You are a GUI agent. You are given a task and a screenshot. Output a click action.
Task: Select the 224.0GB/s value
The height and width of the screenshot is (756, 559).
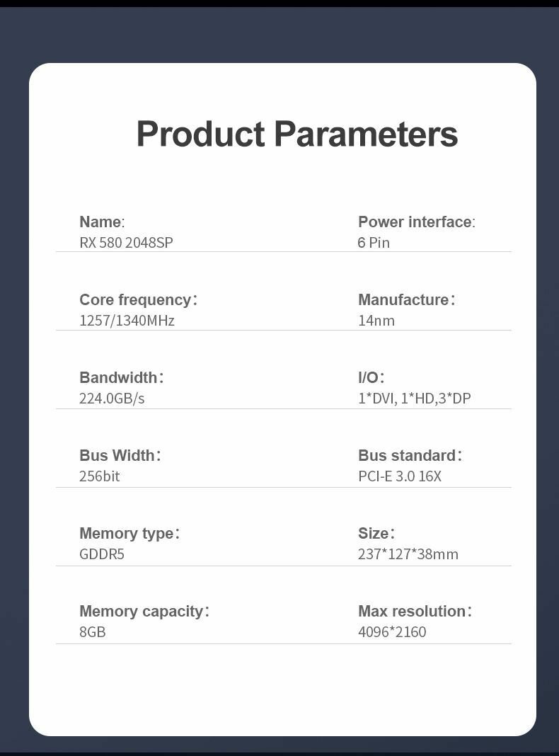(112, 399)
